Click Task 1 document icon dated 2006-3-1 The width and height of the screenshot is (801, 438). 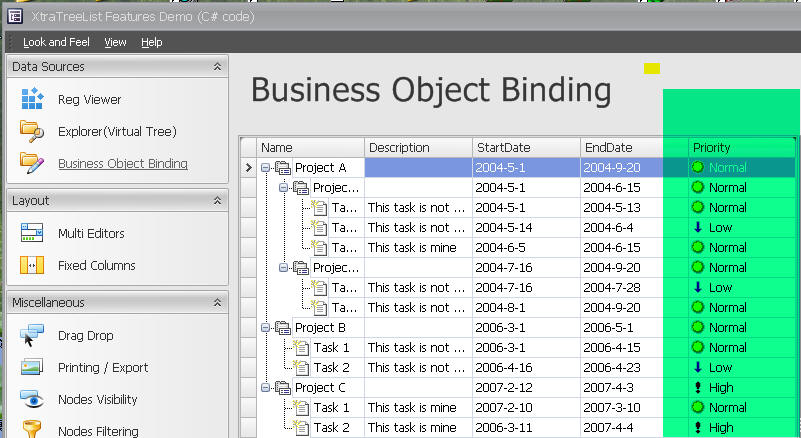point(301,348)
